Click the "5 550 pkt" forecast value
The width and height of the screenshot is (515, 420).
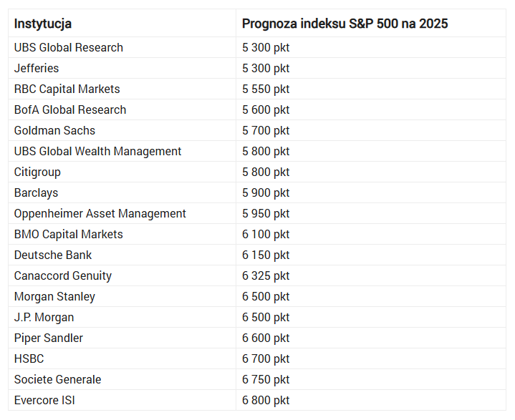[x=266, y=89]
